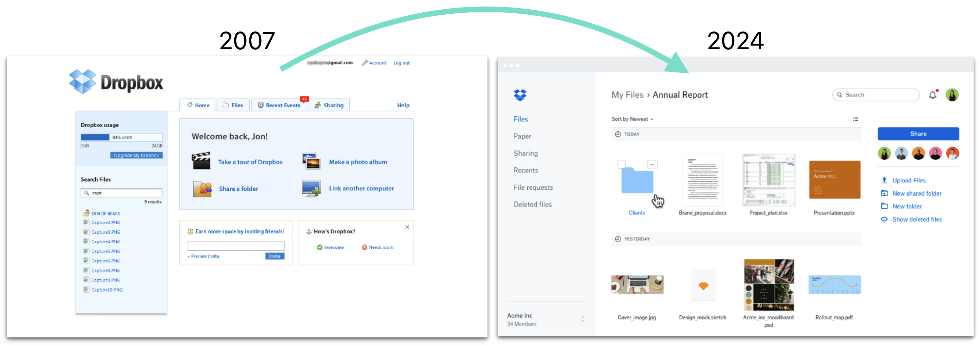Click the Search field in 2024 window

pyautogui.click(x=875, y=95)
